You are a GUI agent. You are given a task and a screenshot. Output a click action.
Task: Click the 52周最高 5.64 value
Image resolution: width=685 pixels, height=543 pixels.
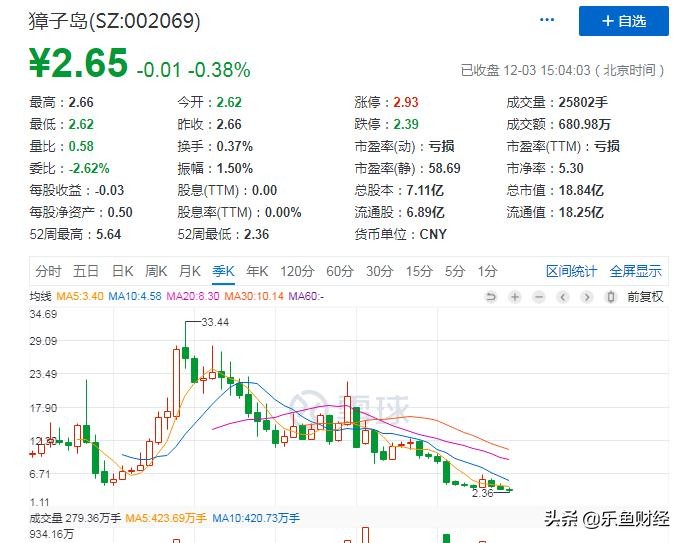[108, 235]
